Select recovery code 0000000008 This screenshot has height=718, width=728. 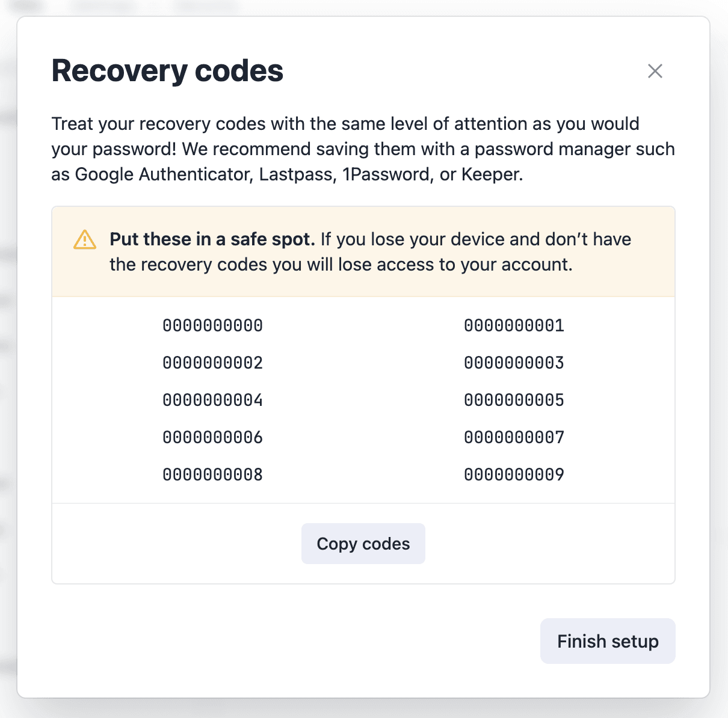(x=212, y=474)
